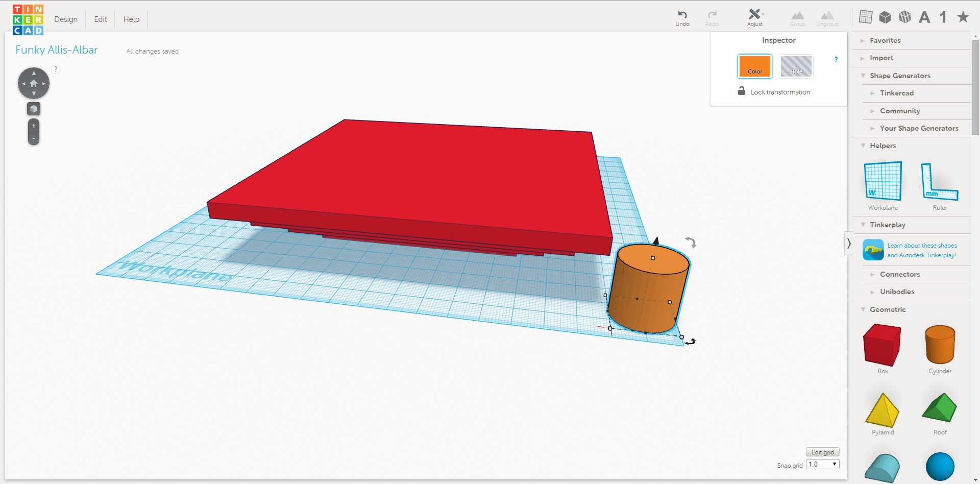The height and width of the screenshot is (484, 980).
Task: Toggle Lock transformation
Action: click(x=774, y=91)
